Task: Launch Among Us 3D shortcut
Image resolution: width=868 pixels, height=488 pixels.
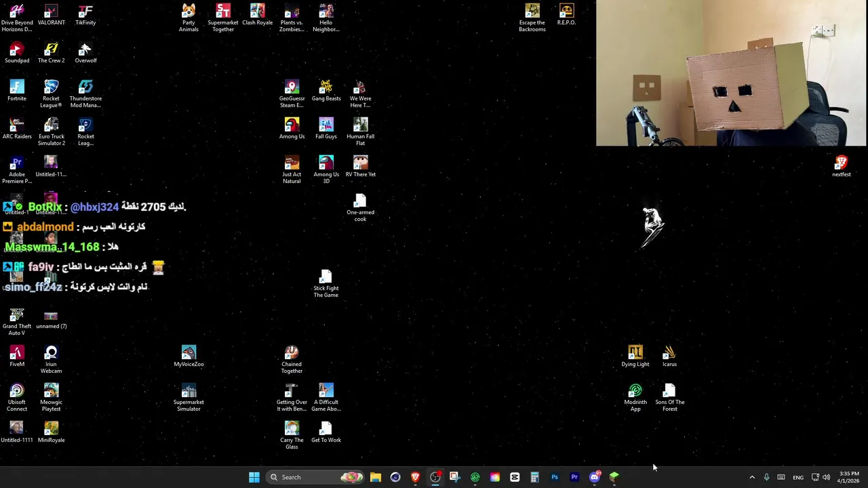Action: pos(326,170)
